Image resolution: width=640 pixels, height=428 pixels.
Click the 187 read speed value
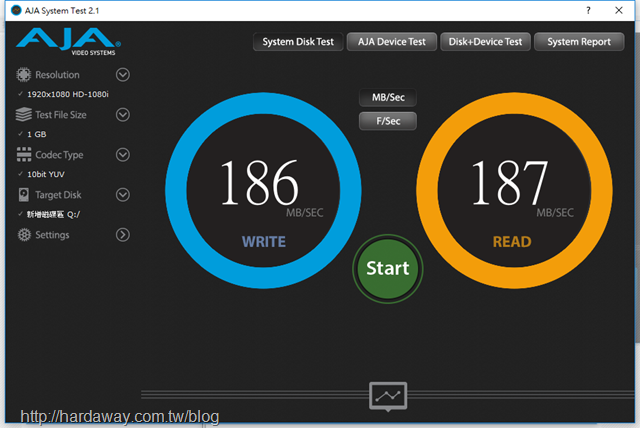coord(510,182)
